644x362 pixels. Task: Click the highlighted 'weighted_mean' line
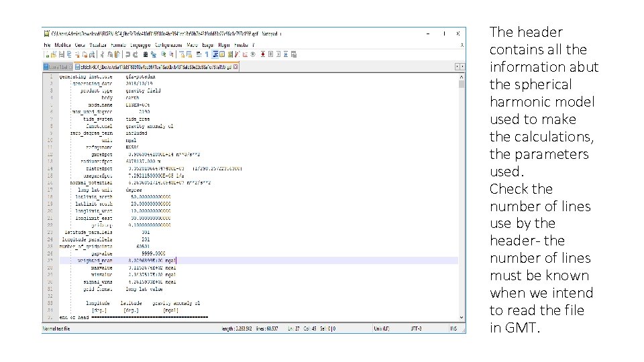click(x=259, y=261)
